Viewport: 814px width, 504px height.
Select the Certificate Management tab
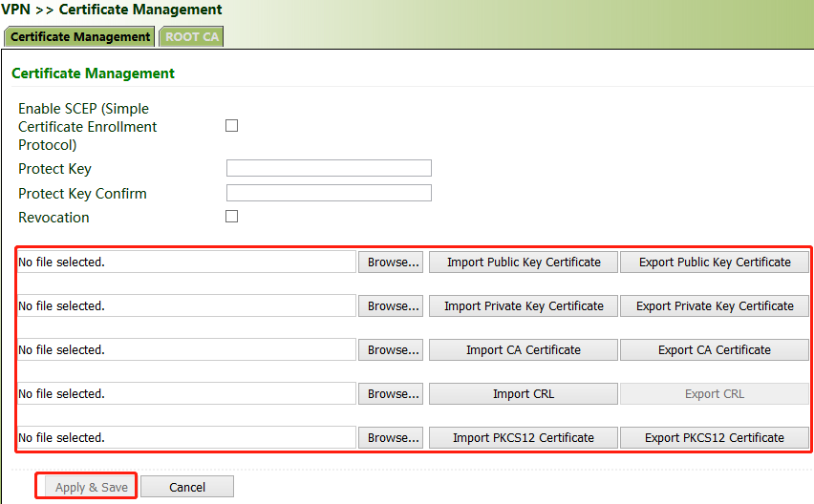[80, 37]
